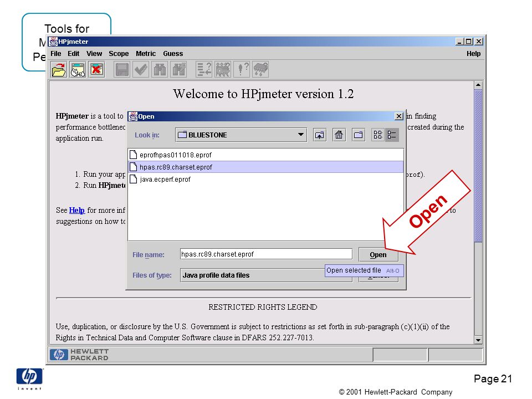Click the file icon beside java.ecperf.eprof
Viewport: 532px width, 399px height.
tap(134, 179)
